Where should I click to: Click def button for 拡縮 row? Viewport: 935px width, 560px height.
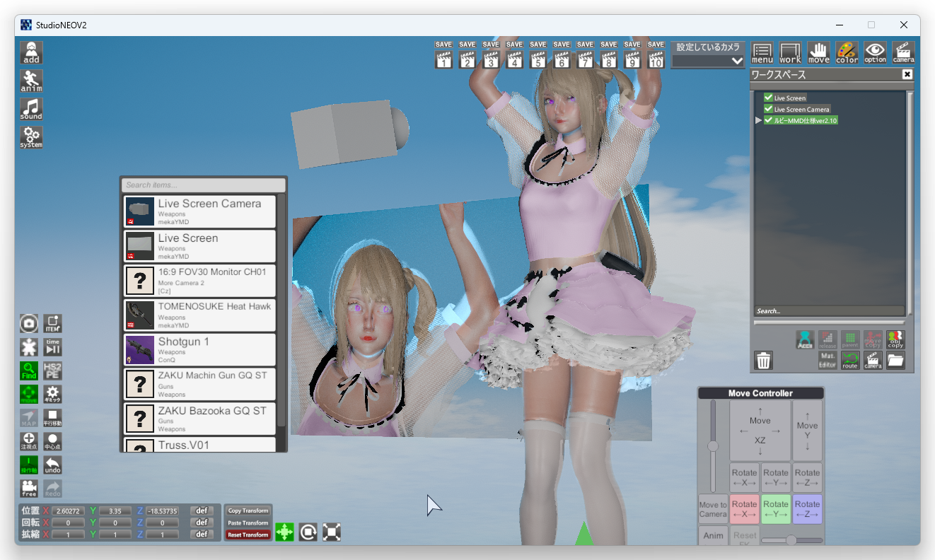(202, 535)
